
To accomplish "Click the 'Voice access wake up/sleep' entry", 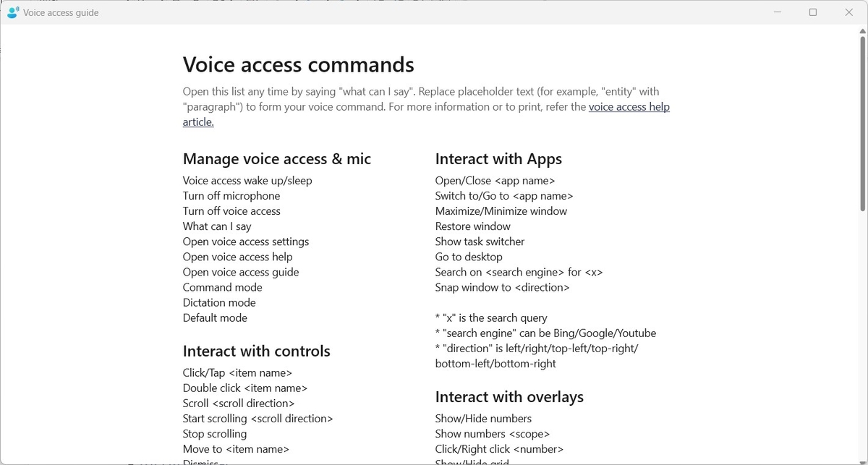I will [x=247, y=181].
